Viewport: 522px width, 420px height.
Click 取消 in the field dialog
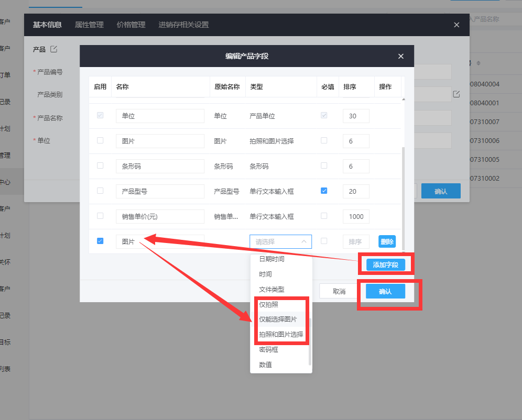point(339,291)
